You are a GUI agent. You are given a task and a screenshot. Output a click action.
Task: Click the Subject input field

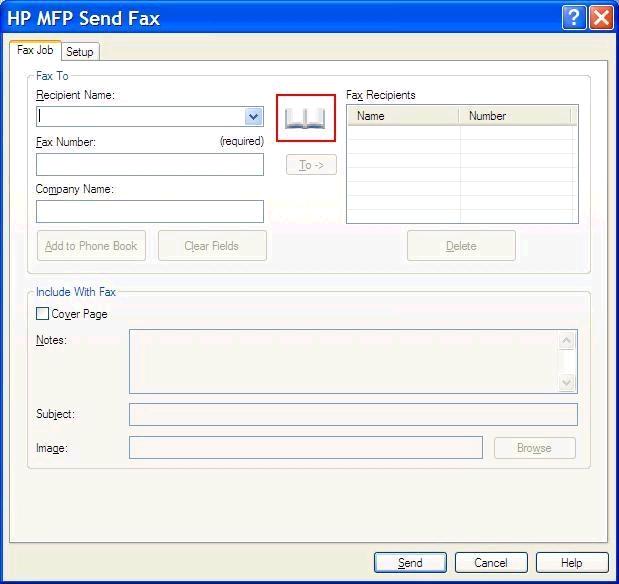(353, 414)
